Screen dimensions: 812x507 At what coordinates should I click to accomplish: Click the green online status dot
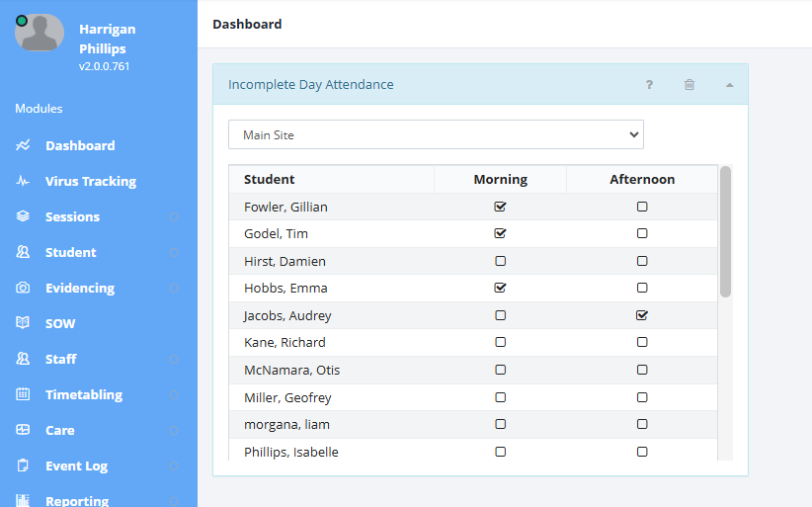pos(21,21)
